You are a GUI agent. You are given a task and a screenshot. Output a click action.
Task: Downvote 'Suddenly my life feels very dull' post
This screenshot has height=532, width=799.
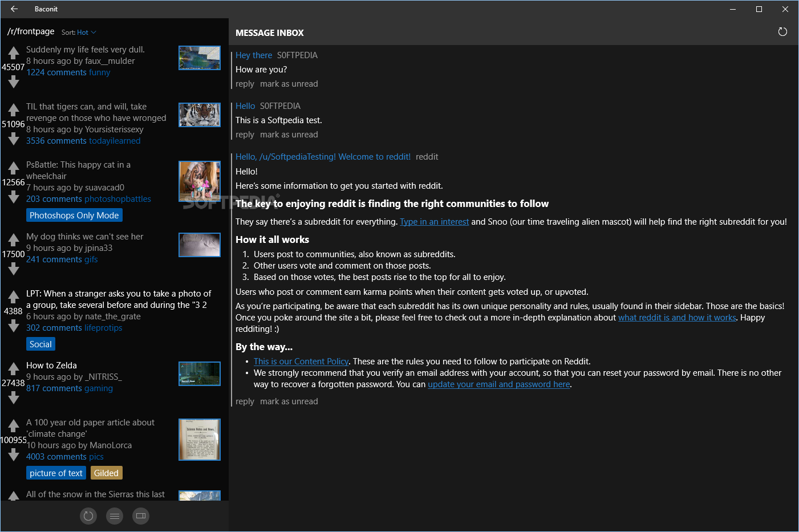point(14,82)
